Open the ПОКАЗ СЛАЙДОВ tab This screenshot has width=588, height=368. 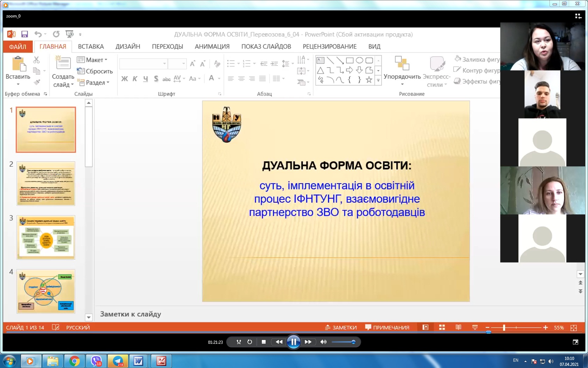pyautogui.click(x=266, y=46)
